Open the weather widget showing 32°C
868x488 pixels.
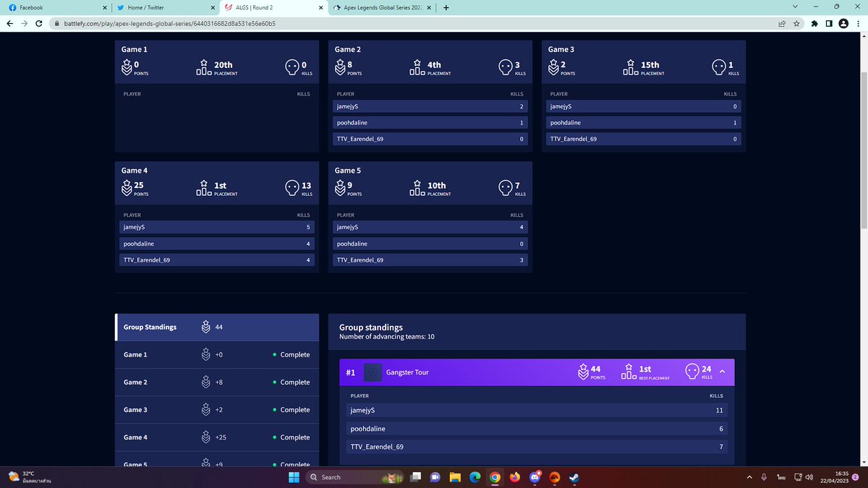[x=29, y=476]
